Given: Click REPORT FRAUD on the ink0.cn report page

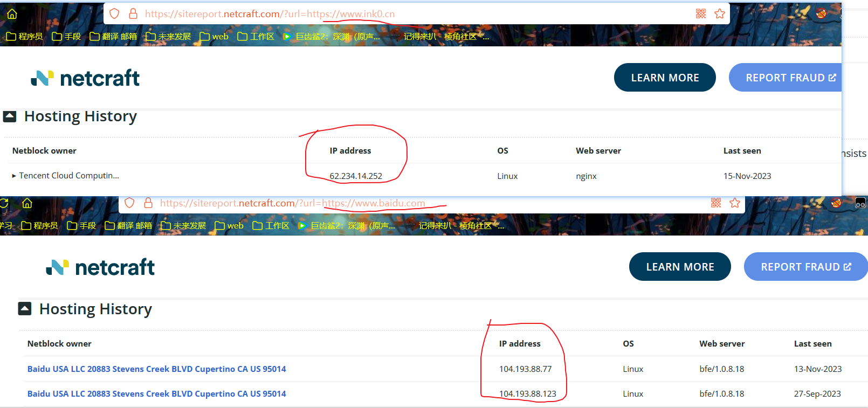Looking at the screenshot, I should [x=786, y=78].
